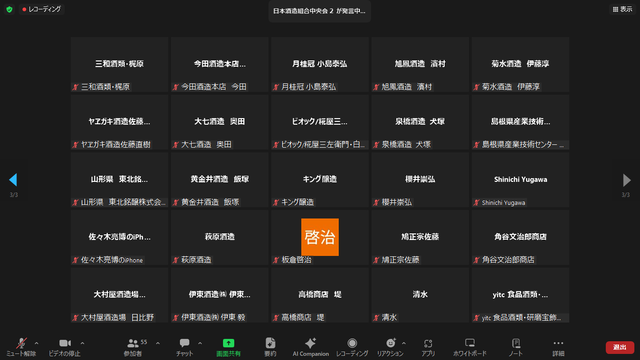The width and height of the screenshot is (640, 360).
Task: Click muted mic icon on 佐々木亮博のiPhone tile
Action: pyautogui.click(x=76, y=260)
